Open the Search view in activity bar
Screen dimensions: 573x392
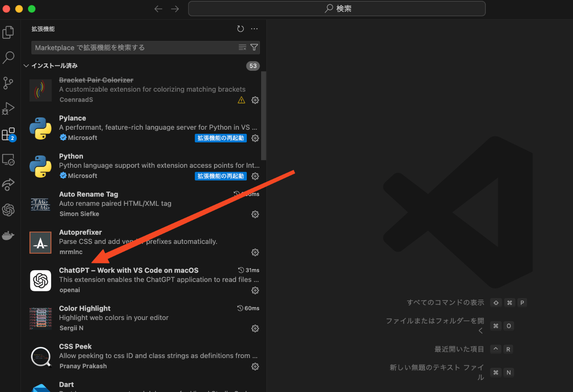tap(8, 57)
